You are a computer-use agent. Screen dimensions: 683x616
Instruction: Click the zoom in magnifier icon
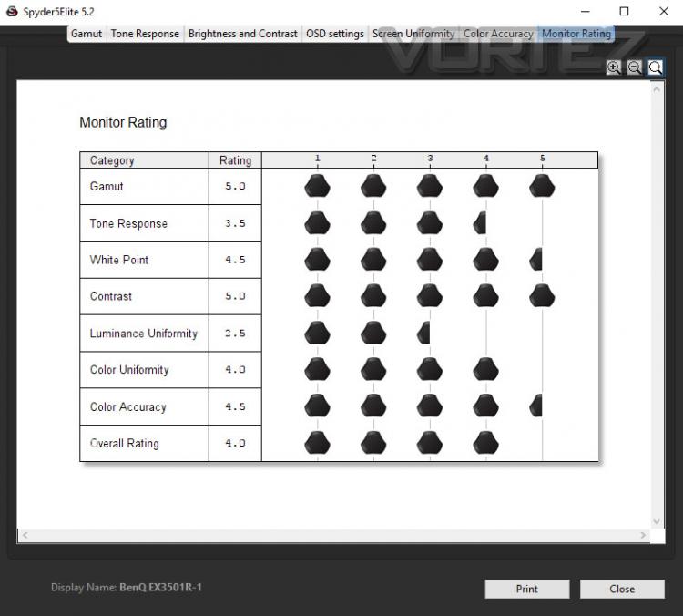pos(613,67)
